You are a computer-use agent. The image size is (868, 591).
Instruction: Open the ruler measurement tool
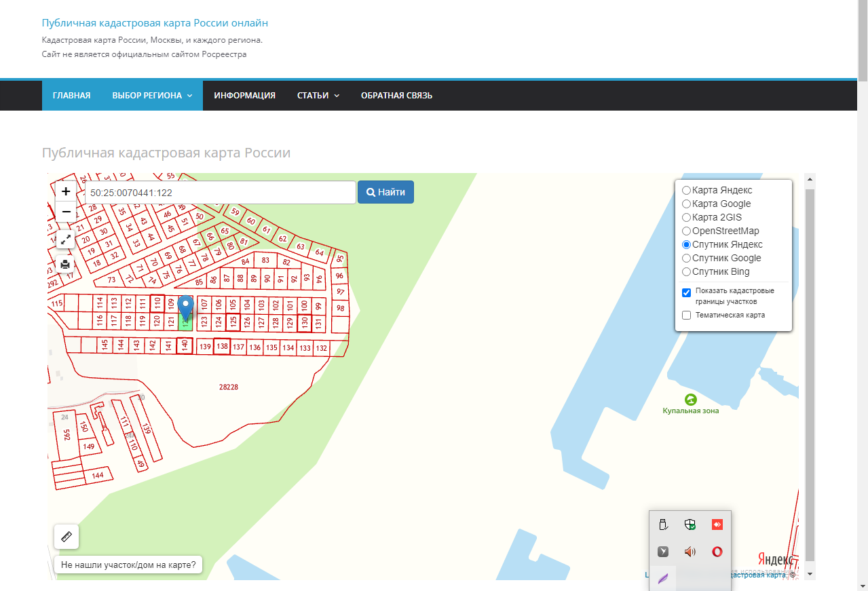pyautogui.click(x=67, y=537)
